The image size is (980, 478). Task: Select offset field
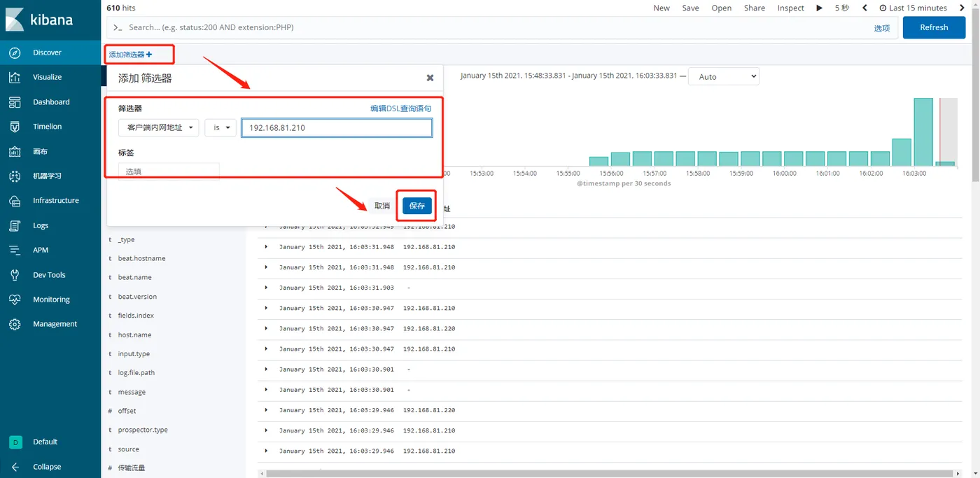click(x=127, y=411)
